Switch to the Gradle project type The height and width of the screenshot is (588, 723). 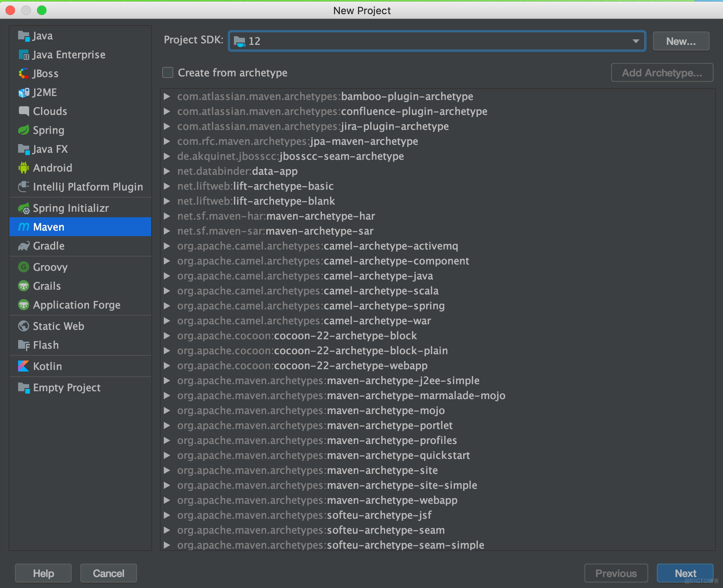tap(80, 246)
